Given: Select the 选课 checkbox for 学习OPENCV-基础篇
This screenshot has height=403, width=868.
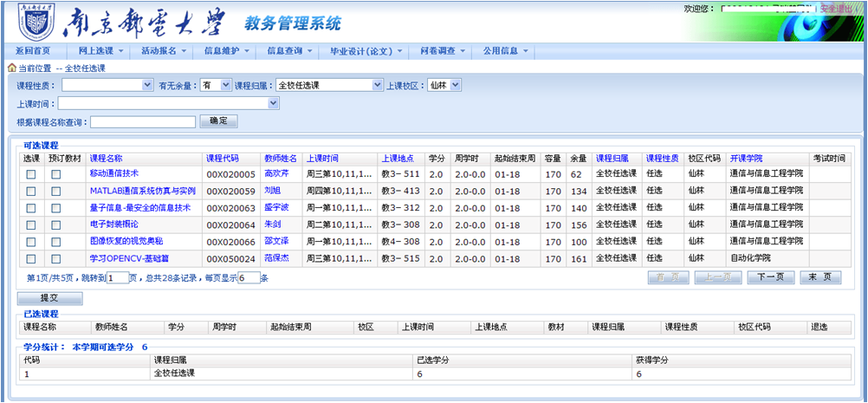Looking at the screenshot, I should [x=31, y=258].
